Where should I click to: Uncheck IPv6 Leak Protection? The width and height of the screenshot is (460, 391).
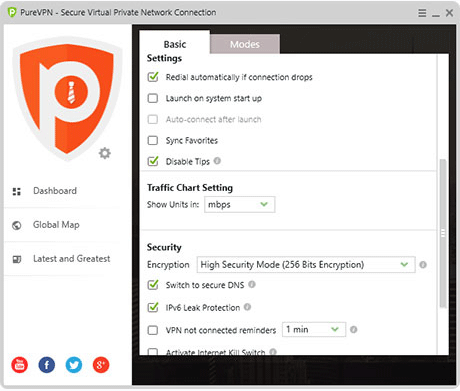153,307
